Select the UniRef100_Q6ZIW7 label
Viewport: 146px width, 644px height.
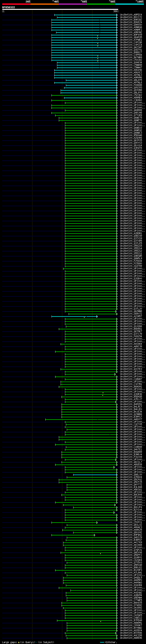[x=131, y=47]
